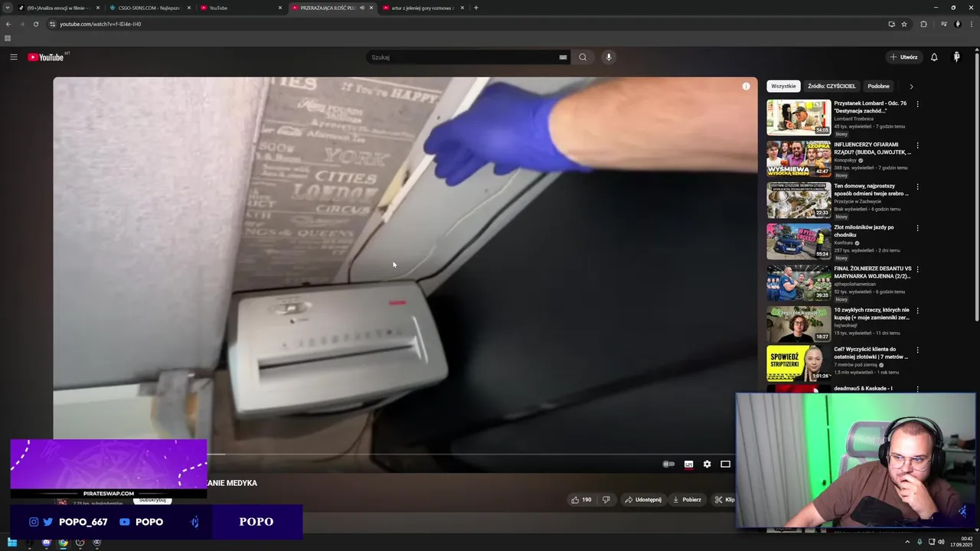Image resolution: width=980 pixels, height=551 pixels.
Task: Select the Podobne filter chip
Action: coord(878,86)
